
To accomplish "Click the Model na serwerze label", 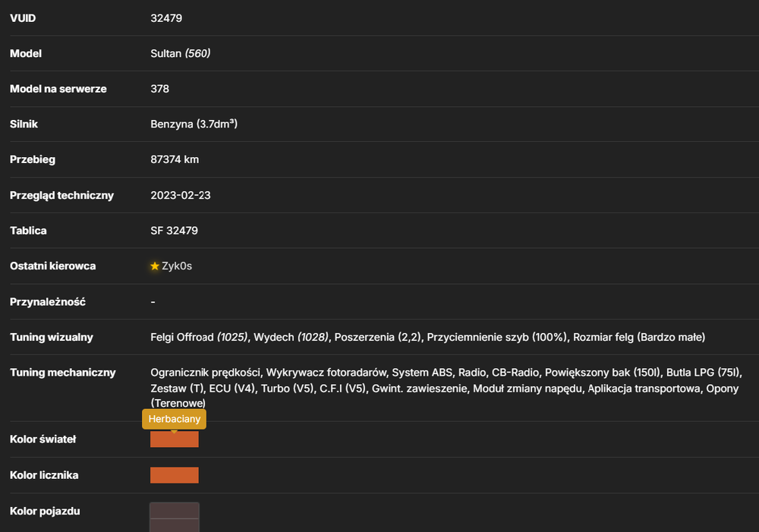I will coord(58,89).
